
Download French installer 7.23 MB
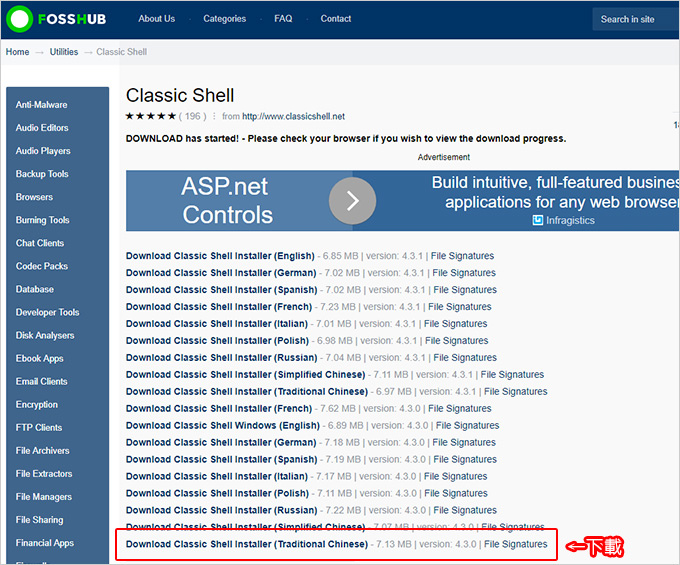click(219, 307)
